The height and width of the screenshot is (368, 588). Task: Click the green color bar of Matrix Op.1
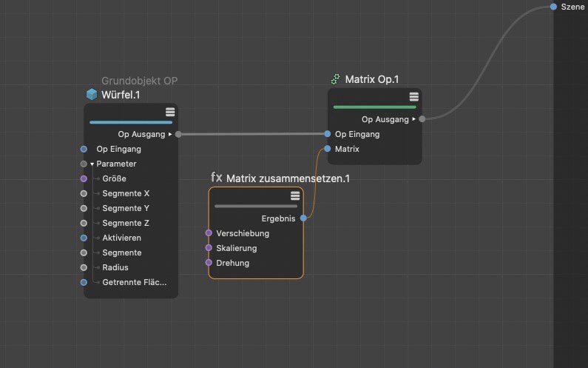coord(374,107)
